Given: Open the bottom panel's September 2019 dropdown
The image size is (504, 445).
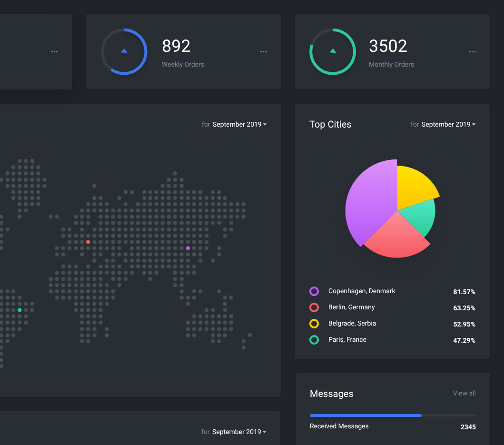Looking at the screenshot, I should pos(238,432).
